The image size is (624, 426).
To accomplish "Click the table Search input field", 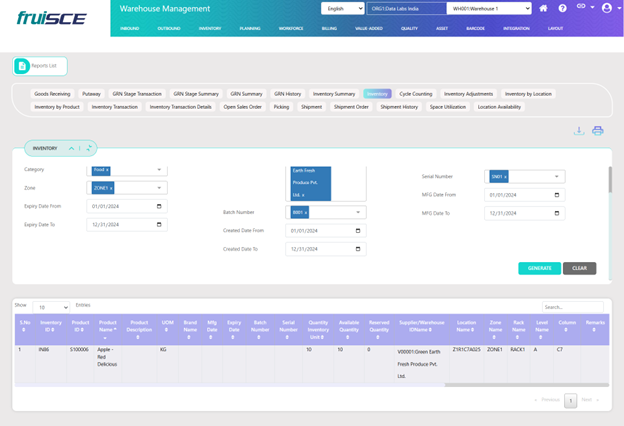I will 572,307.
